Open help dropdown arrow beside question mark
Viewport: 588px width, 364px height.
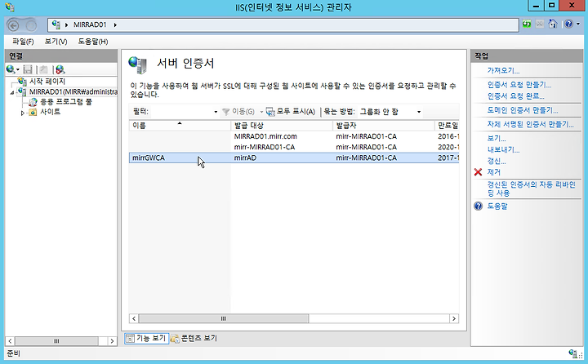pyautogui.click(x=578, y=24)
